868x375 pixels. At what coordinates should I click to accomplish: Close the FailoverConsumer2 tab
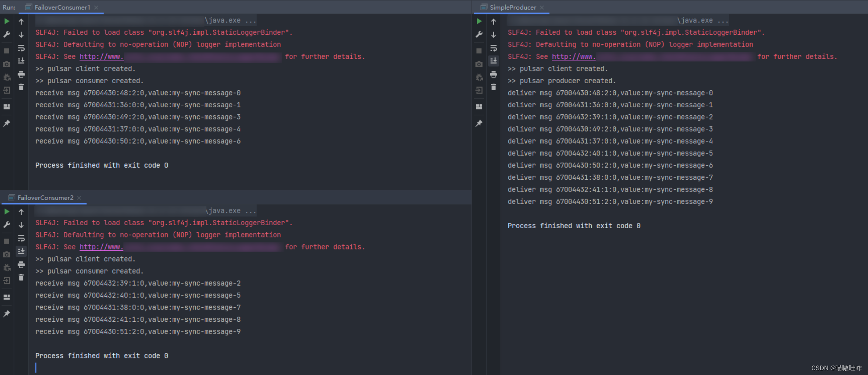click(79, 198)
